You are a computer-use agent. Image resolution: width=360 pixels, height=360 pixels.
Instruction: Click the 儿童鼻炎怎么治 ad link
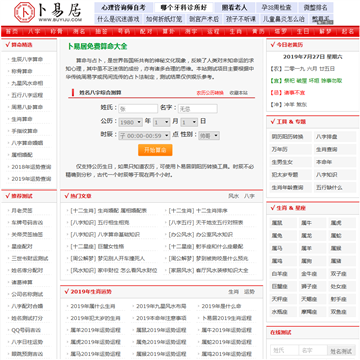tap(284, 19)
